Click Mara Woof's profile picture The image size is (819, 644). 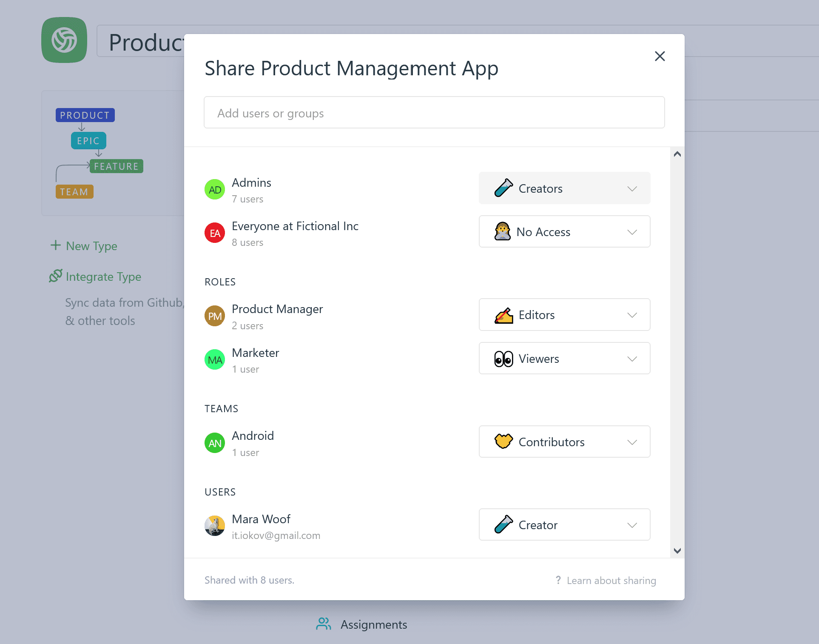(x=215, y=526)
